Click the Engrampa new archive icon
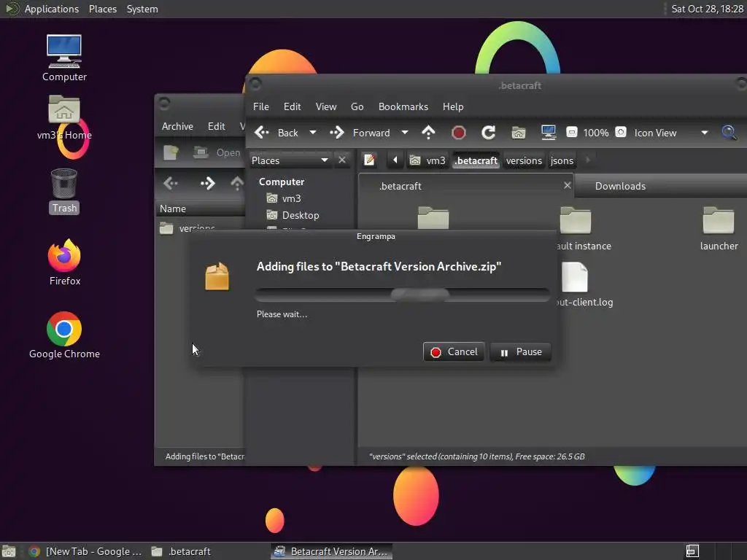The width and height of the screenshot is (747, 560). pos(171,152)
